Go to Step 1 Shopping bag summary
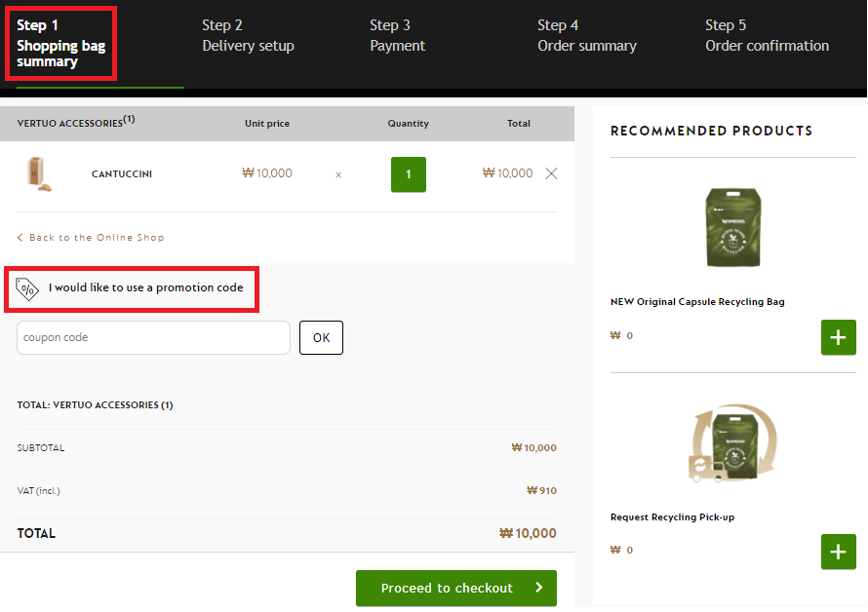This screenshot has height=612, width=868. click(x=60, y=43)
